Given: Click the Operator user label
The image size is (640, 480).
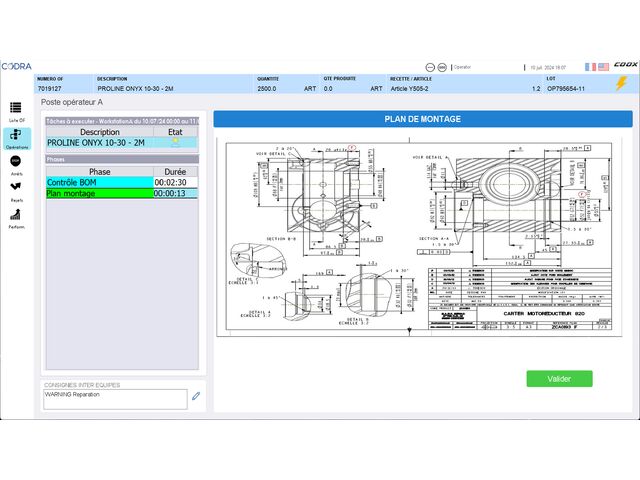Looking at the screenshot, I should [462, 67].
